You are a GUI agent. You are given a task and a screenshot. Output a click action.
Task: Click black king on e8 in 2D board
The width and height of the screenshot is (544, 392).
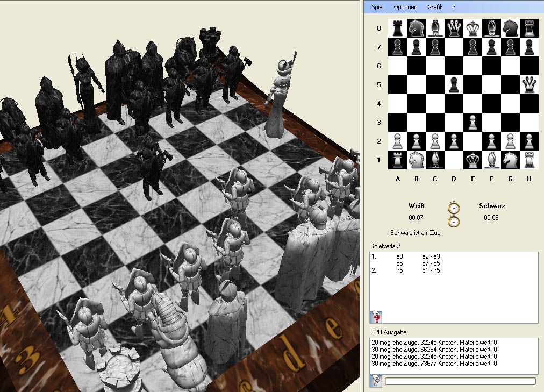tap(473, 28)
